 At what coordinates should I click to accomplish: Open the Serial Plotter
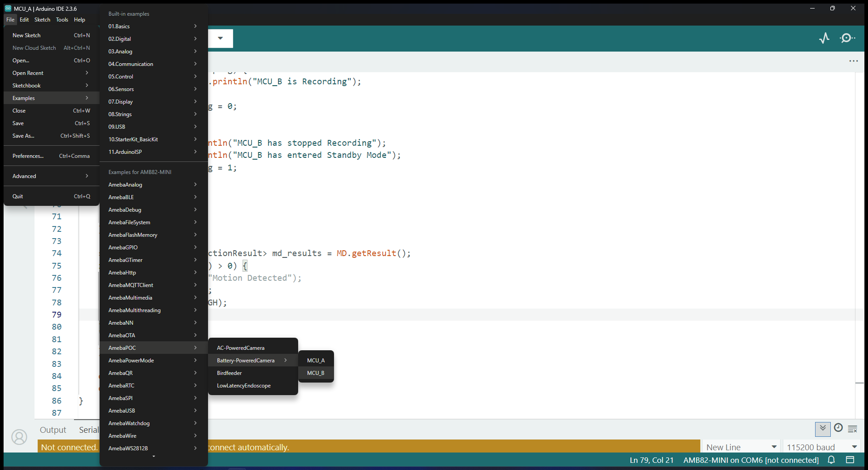point(824,38)
